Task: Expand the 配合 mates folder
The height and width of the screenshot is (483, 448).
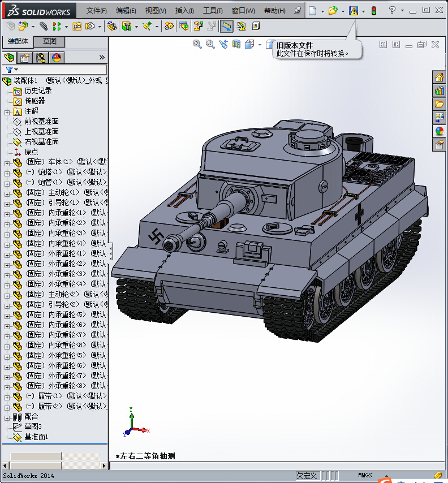Action: [7, 418]
